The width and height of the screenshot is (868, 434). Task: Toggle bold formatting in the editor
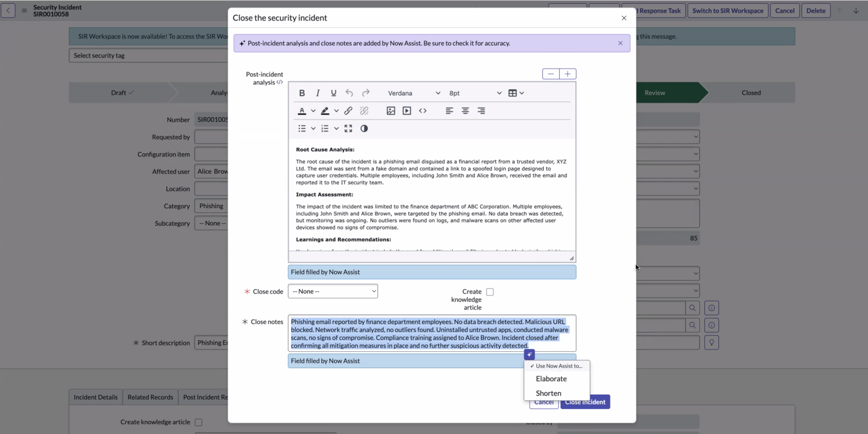[302, 93]
